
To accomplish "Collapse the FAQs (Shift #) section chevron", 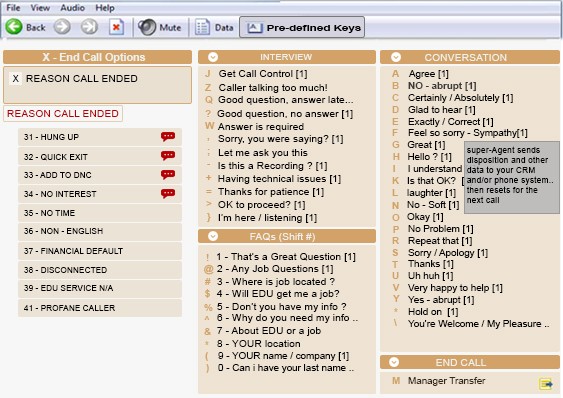I will click(213, 236).
